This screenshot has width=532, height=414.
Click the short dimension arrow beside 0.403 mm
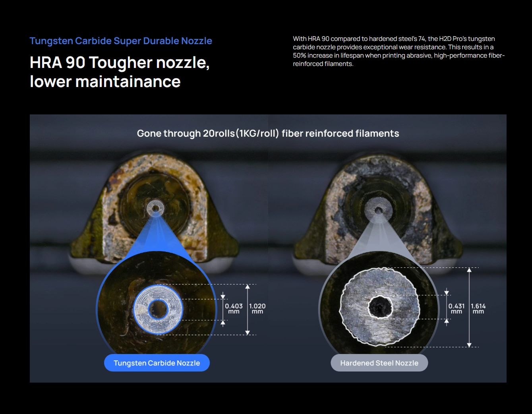(x=223, y=310)
